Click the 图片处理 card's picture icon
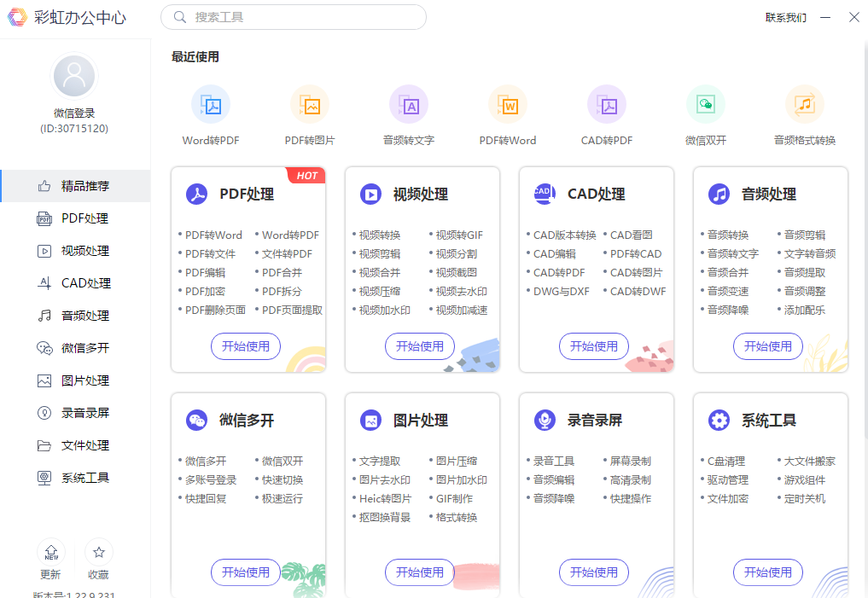Viewport: 868px width, 598px height. (370, 421)
